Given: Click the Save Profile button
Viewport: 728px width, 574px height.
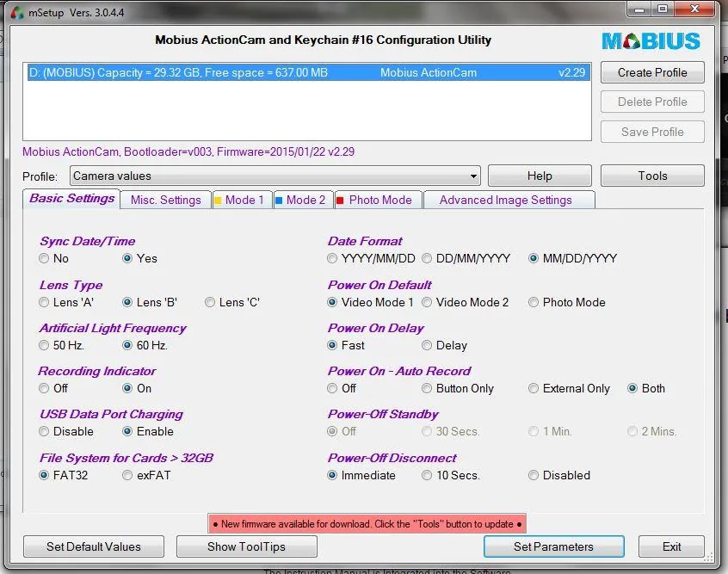Looking at the screenshot, I should 652,132.
